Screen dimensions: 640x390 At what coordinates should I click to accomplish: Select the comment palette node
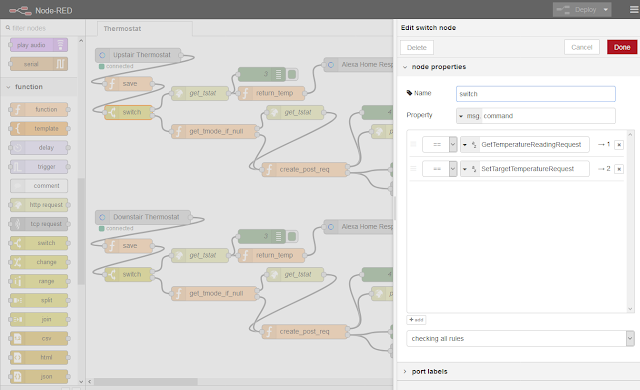tap(39, 186)
